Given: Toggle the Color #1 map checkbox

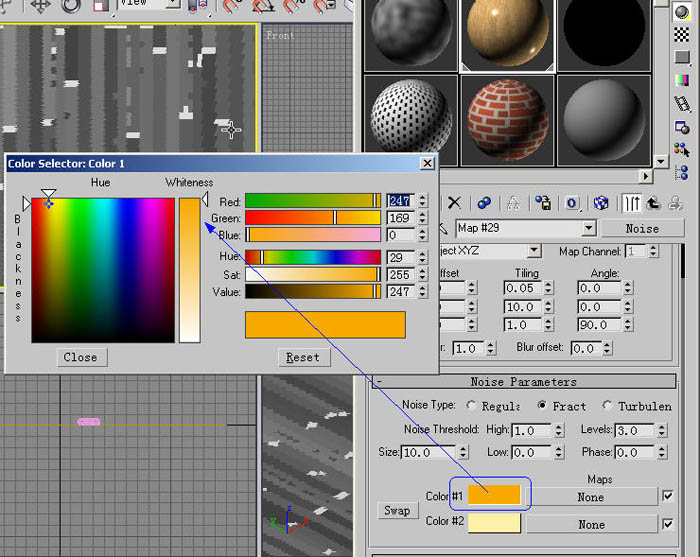Looking at the screenshot, I should click(x=667, y=496).
